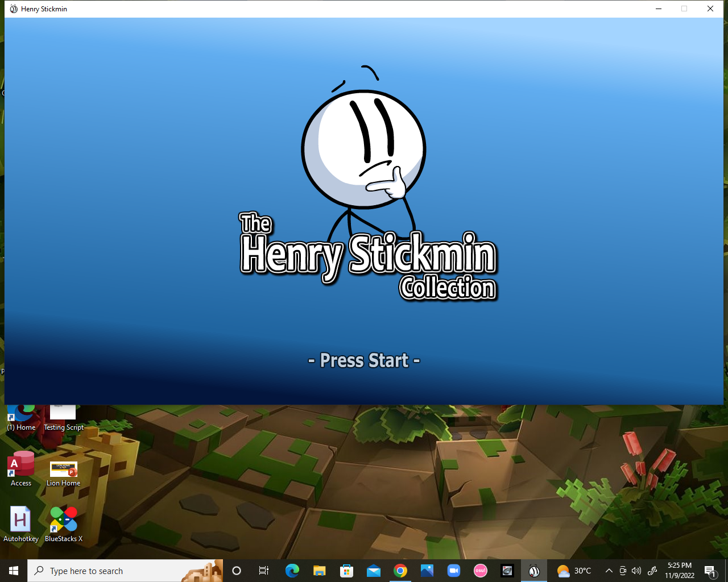The height and width of the screenshot is (582, 728).
Task: Switch to Google Chrome on taskbar
Action: click(x=400, y=571)
